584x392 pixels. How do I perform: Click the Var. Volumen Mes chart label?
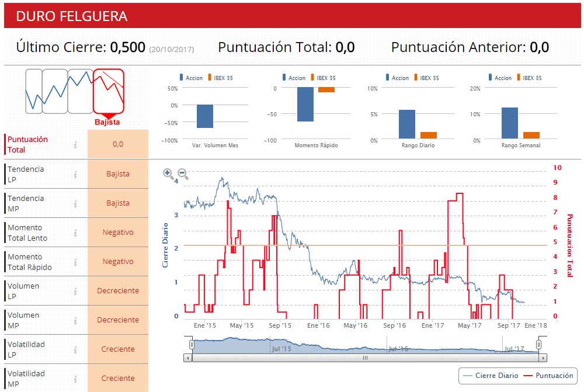click(215, 145)
